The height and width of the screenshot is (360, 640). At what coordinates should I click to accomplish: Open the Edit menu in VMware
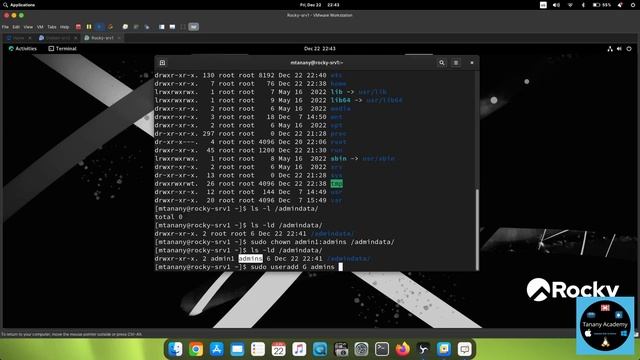point(16,27)
